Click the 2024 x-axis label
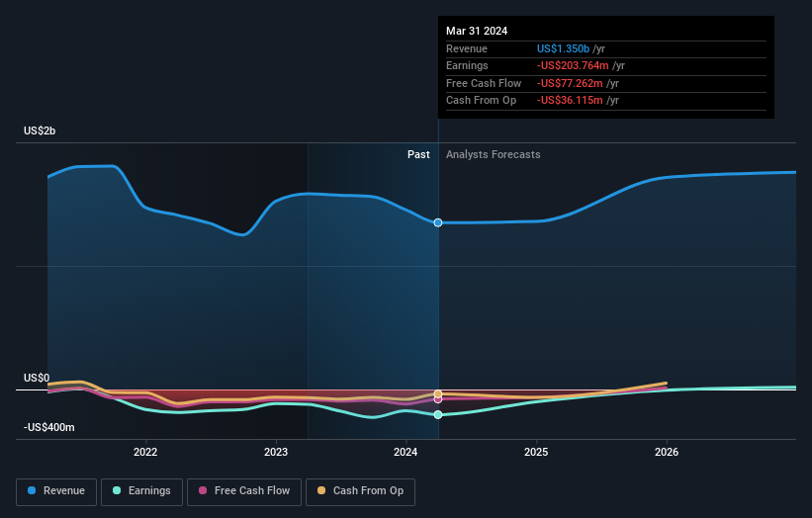 click(406, 452)
